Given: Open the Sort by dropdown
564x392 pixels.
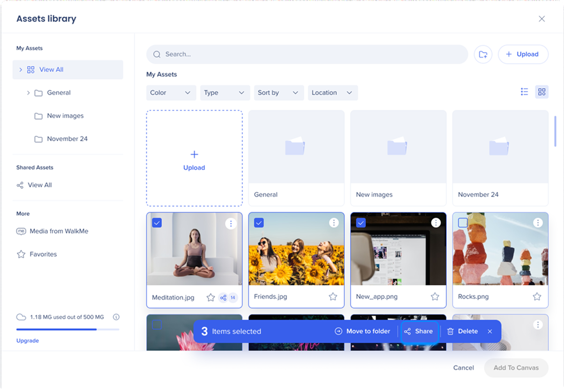Looking at the screenshot, I should click(279, 93).
